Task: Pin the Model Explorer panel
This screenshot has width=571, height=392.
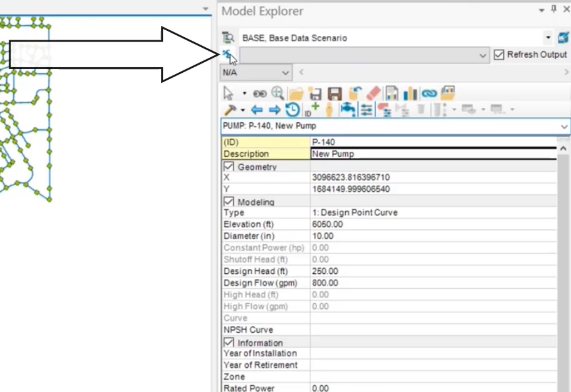Action: click(x=554, y=9)
